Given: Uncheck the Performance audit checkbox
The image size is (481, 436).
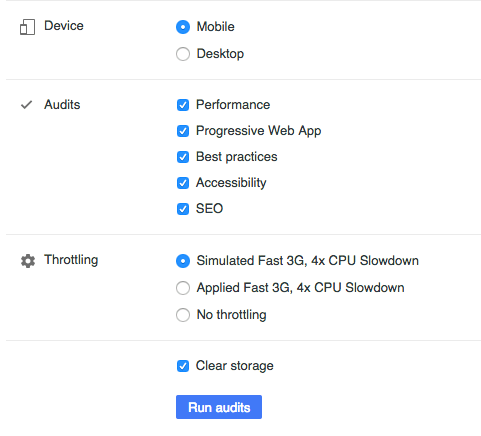Looking at the screenshot, I should point(183,105).
